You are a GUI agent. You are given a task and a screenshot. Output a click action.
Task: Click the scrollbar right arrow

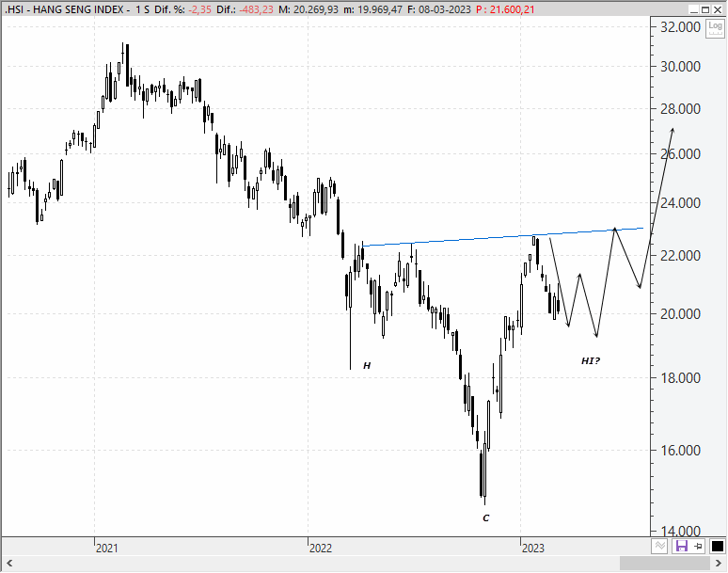coord(719,564)
